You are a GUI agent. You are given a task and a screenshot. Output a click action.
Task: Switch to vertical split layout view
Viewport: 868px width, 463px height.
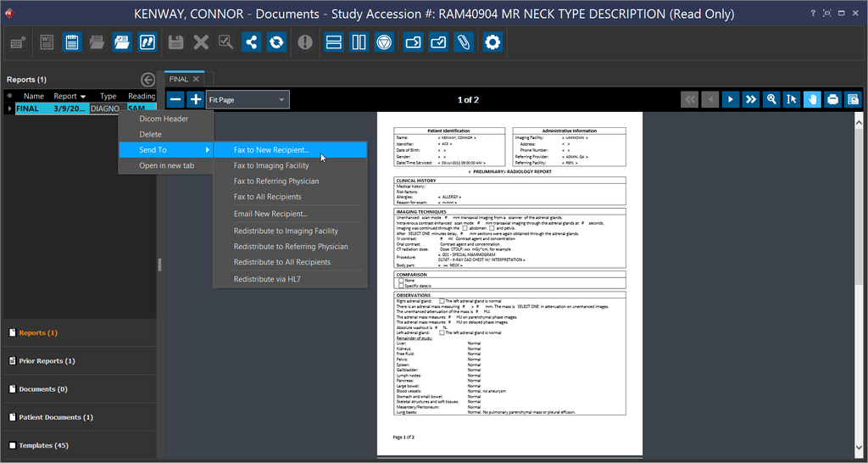pos(359,42)
